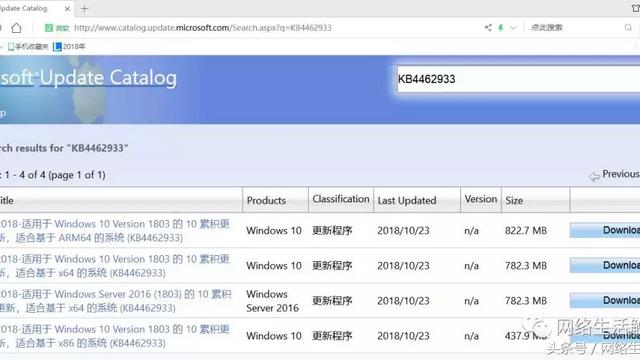
Task: Open the 2018年 bookmark folder
Action: tap(69, 47)
